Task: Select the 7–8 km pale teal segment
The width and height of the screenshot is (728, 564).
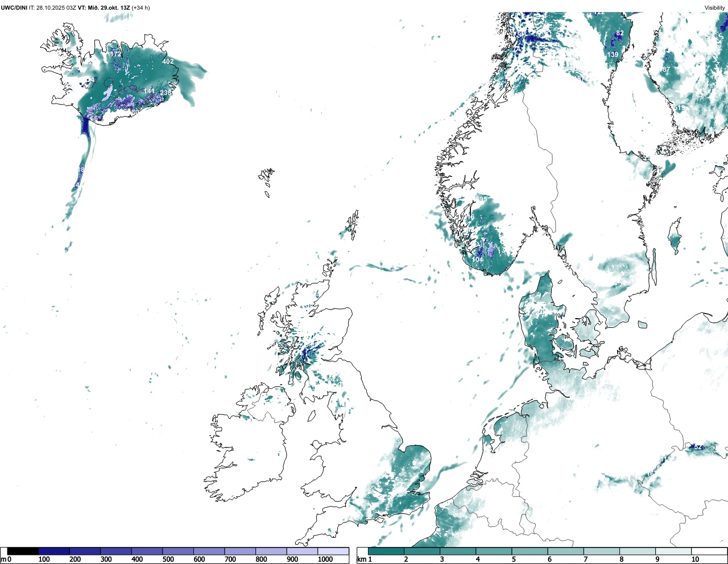Action: click(602, 551)
